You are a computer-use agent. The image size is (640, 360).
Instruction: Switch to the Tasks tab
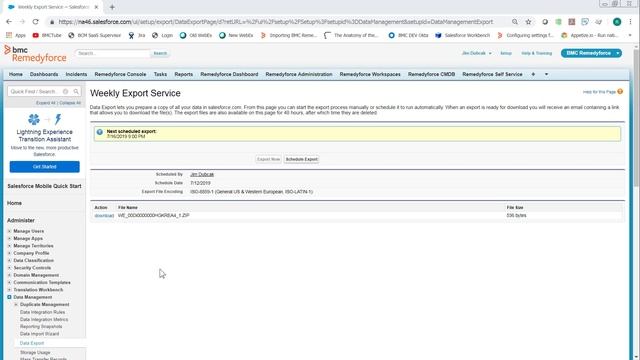click(x=160, y=74)
